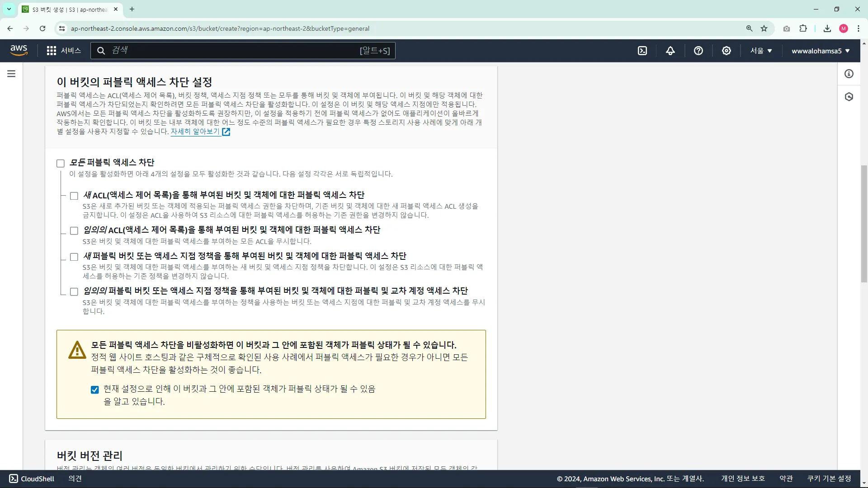Image resolution: width=868 pixels, height=488 pixels.
Task: Open the 자세히 알아보기 link
Action: [195, 131]
